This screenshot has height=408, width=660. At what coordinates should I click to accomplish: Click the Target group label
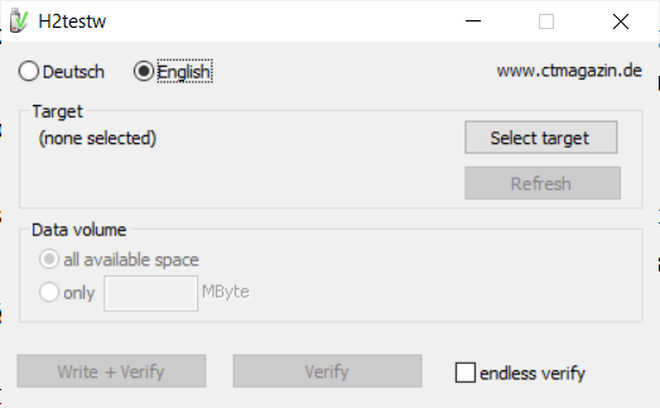pyautogui.click(x=58, y=112)
